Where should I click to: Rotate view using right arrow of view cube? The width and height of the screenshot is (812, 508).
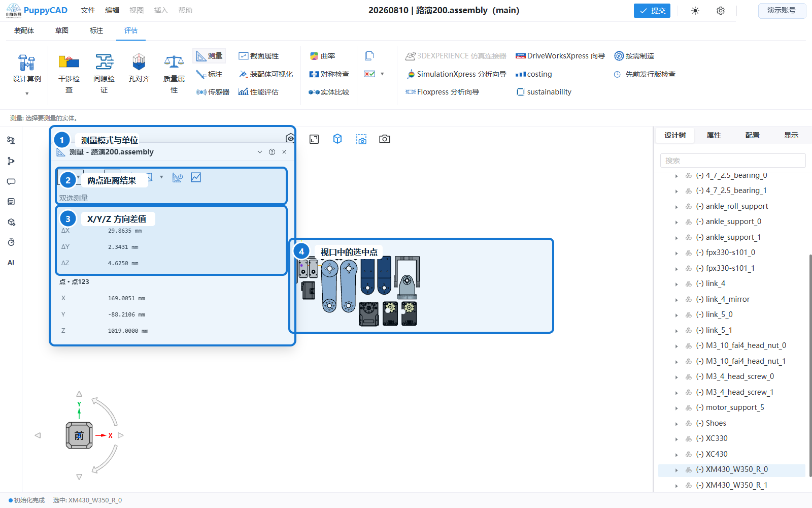121,435
